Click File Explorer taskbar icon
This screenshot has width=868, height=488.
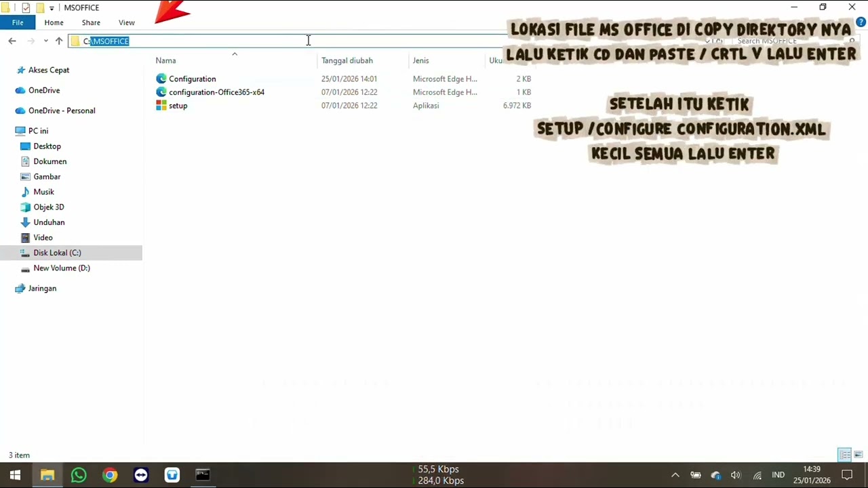tap(47, 475)
